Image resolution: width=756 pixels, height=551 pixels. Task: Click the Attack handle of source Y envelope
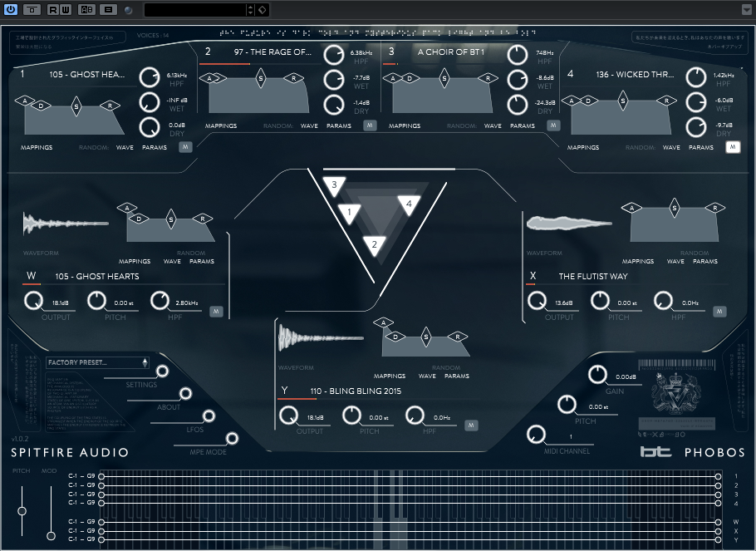[383, 322]
